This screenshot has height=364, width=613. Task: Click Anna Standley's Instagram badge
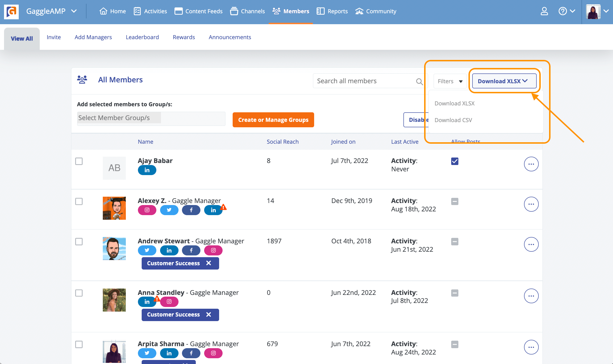coord(169,302)
